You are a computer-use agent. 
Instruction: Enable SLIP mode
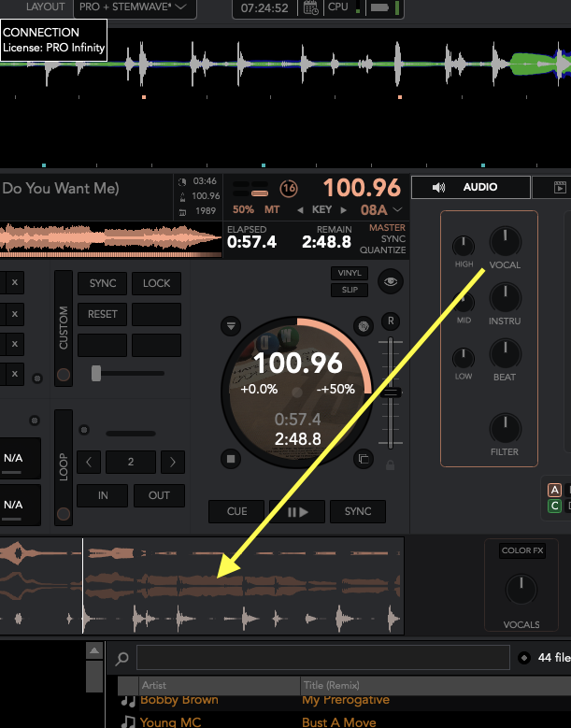(x=349, y=290)
